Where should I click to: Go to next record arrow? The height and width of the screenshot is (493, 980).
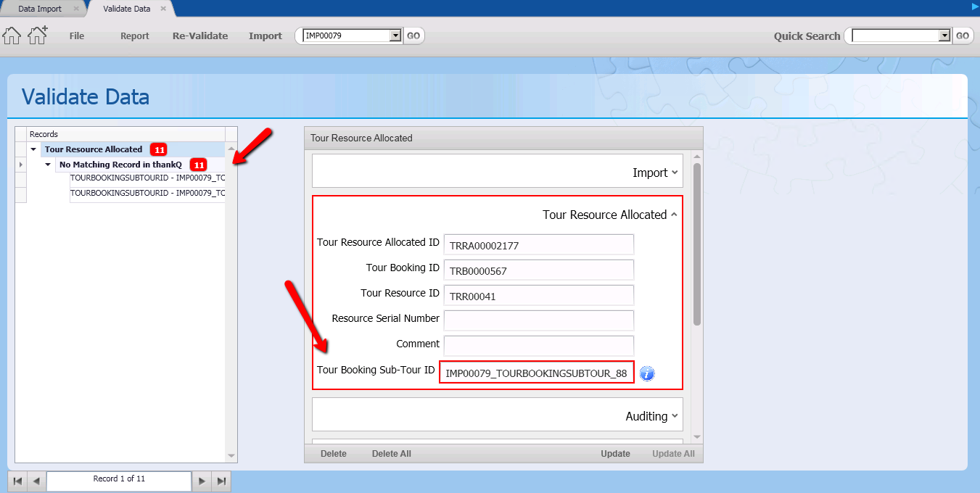click(x=202, y=481)
